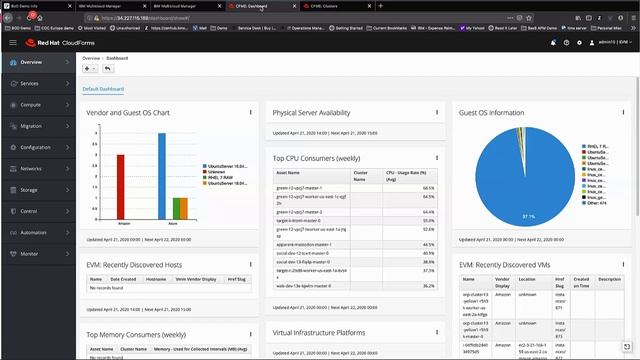Open Virtual Infrastructure Platforms kebab menu
Image resolution: width=640 pixels, height=360 pixels.
[437, 332]
